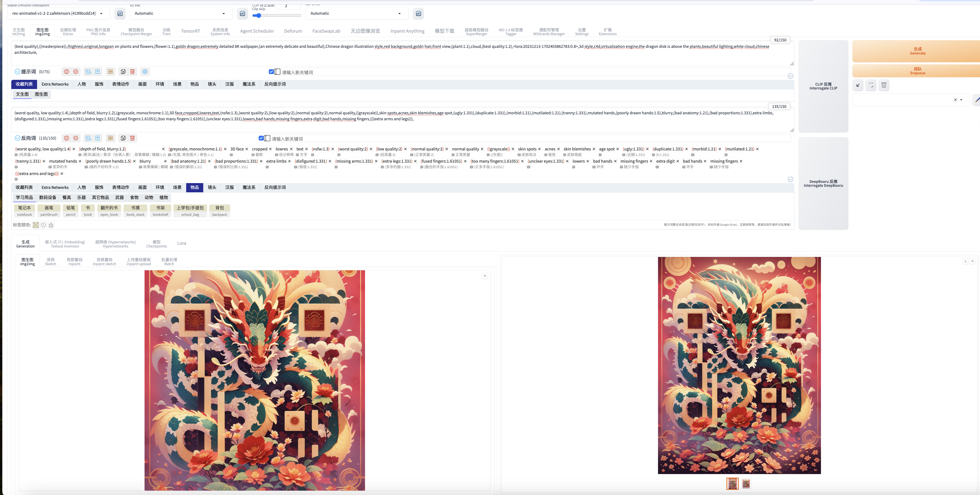This screenshot has height=495, width=980.
Task: Click broom clear icon next to tag color
Action: pyautogui.click(x=51, y=225)
